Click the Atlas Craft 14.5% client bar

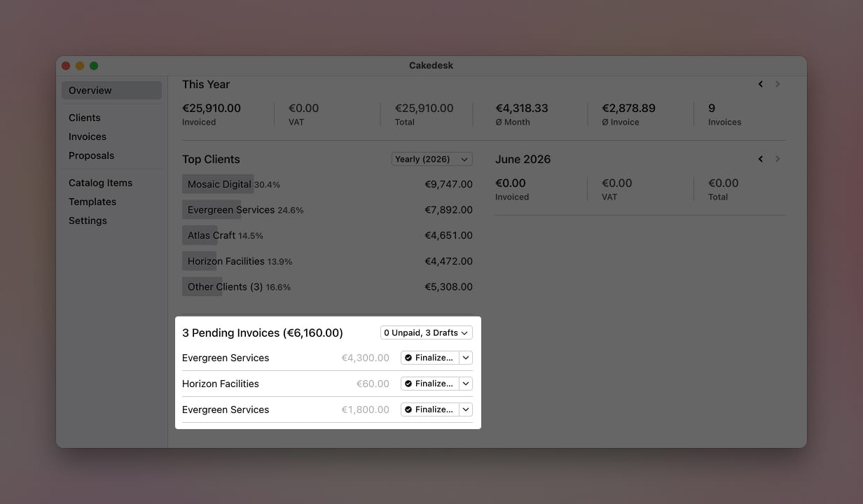(x=200, y=235)
